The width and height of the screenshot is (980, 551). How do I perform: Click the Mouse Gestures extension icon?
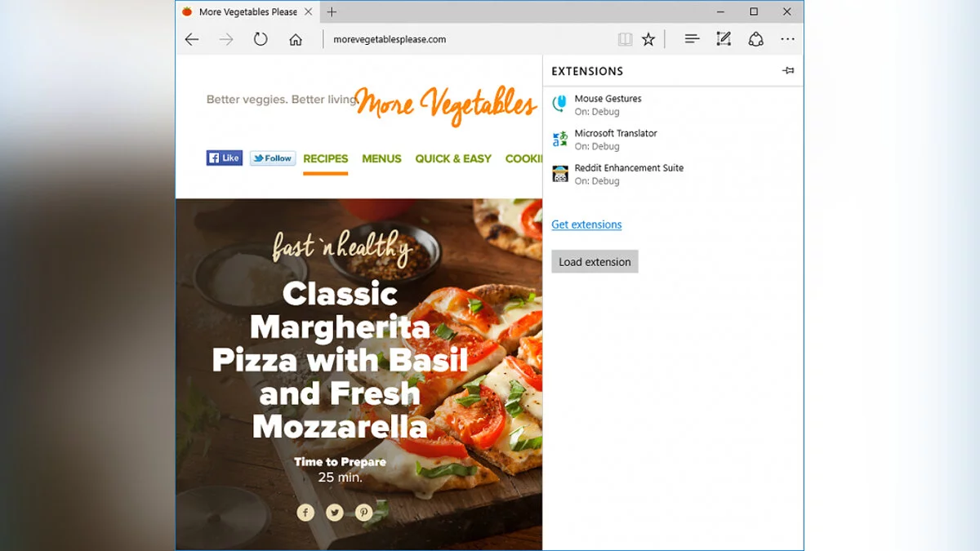(559, 104)
